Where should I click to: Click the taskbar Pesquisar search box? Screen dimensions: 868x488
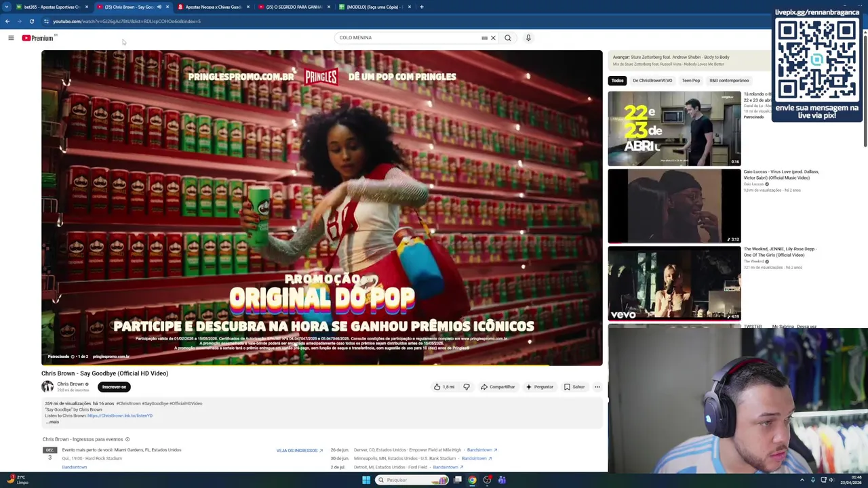[x=412, y=480]
